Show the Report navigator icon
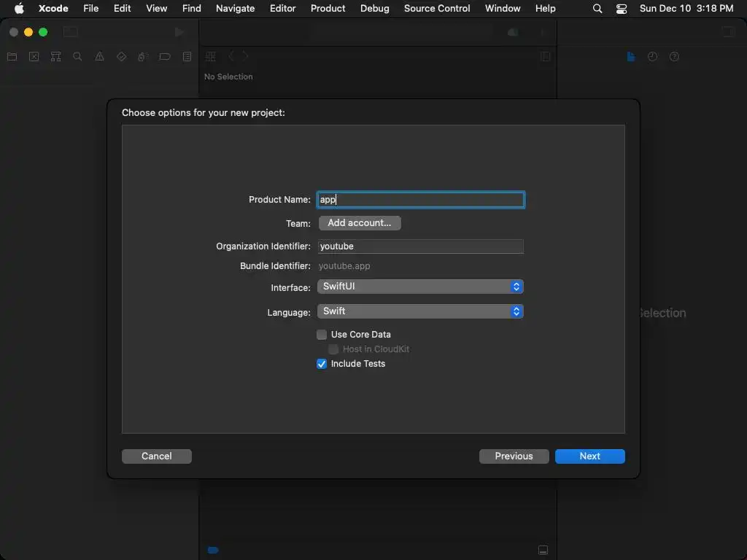This screenshot has width=747, height=560. pos(187,57)
